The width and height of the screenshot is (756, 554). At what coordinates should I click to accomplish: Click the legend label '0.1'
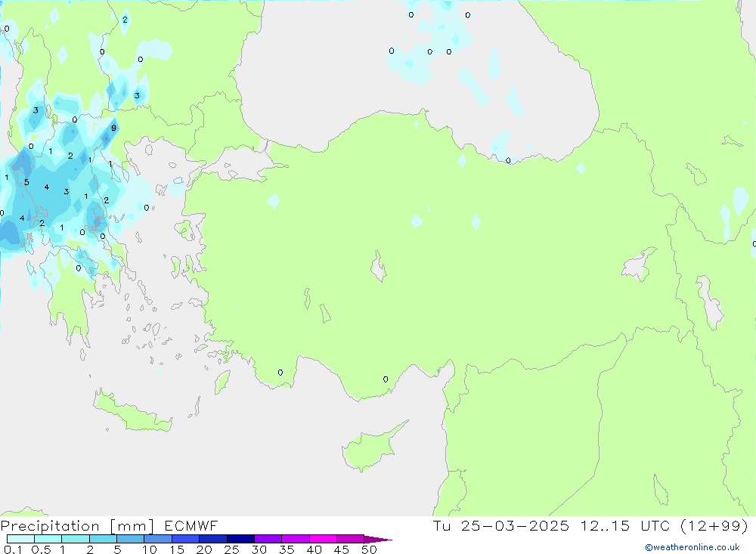[x=13, y=549]
